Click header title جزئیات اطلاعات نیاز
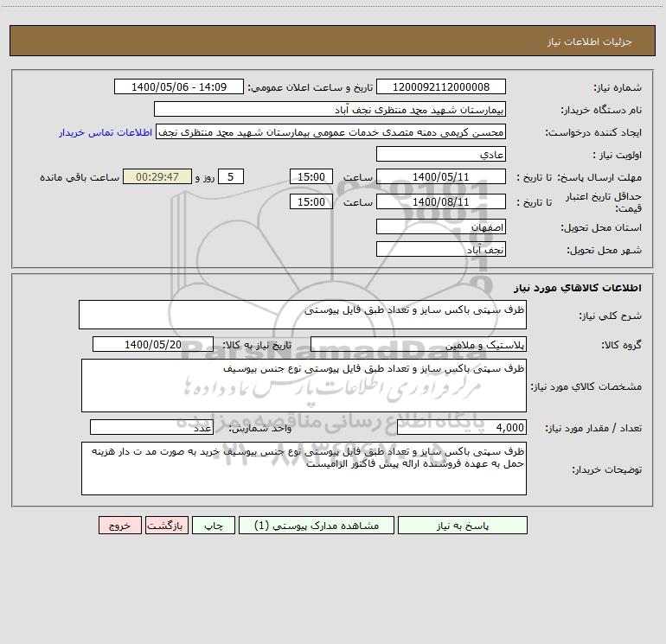Screen dimensions: 666x644 (590, 41)
